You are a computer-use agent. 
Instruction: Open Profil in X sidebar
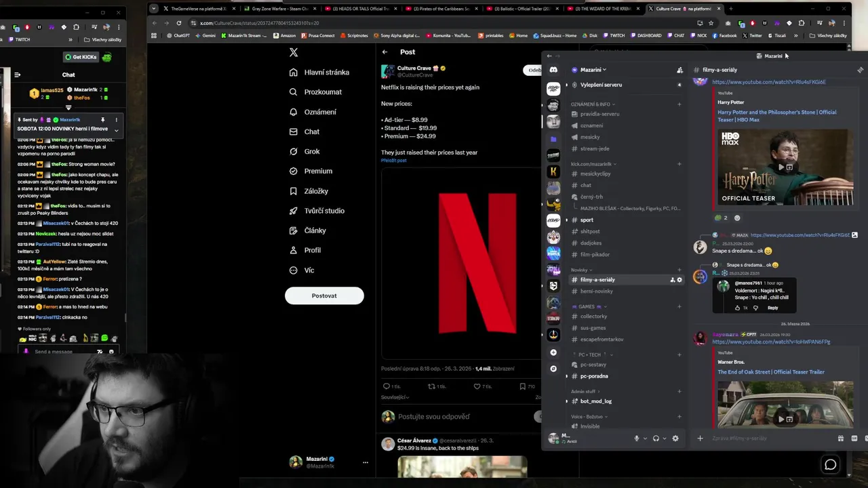tap(304, 250)
